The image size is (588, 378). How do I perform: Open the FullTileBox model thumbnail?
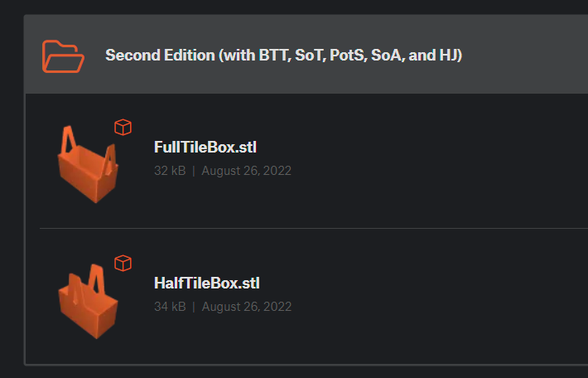[x=86, y=164]
